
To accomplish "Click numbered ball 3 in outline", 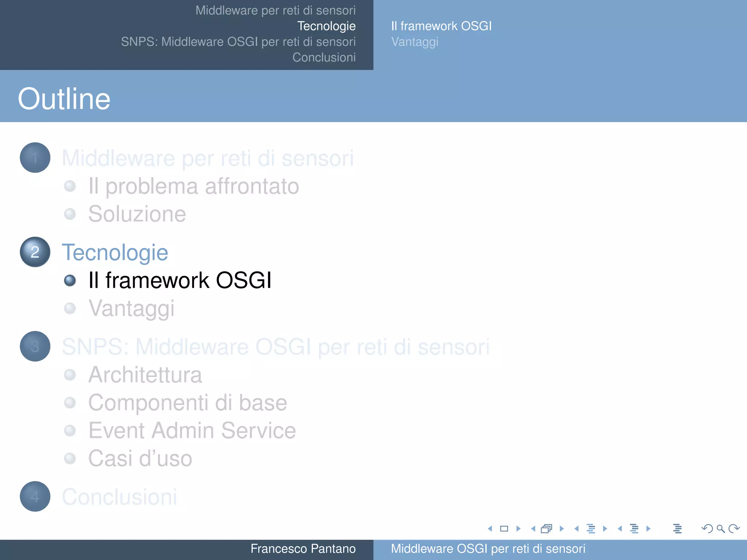I will (35, 346).
